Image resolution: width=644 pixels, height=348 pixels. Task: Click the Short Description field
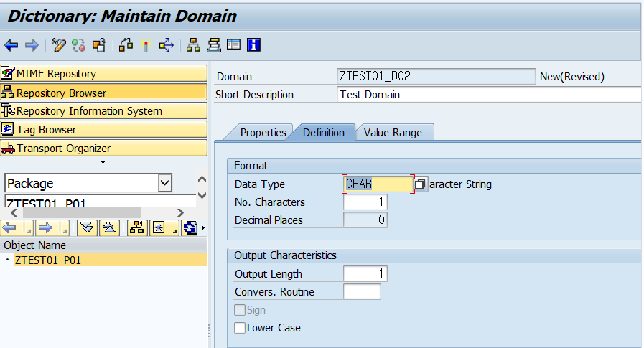(489, 95)
